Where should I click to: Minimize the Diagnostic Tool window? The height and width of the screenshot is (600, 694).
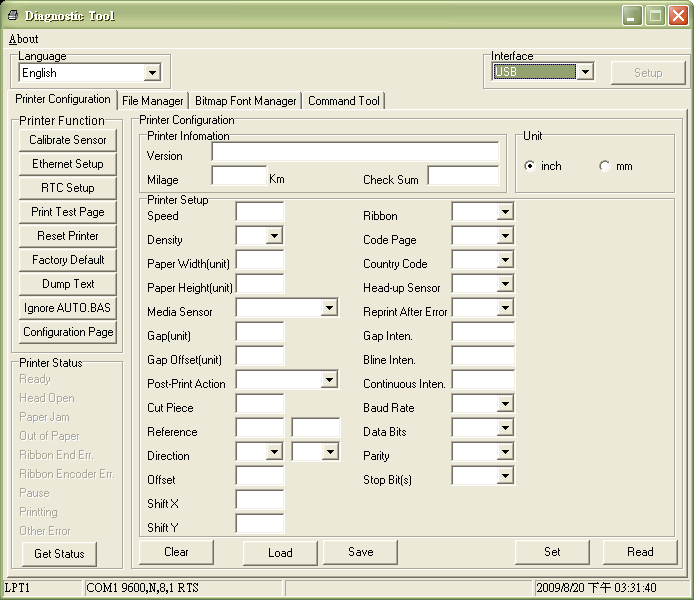click(632, 16)
